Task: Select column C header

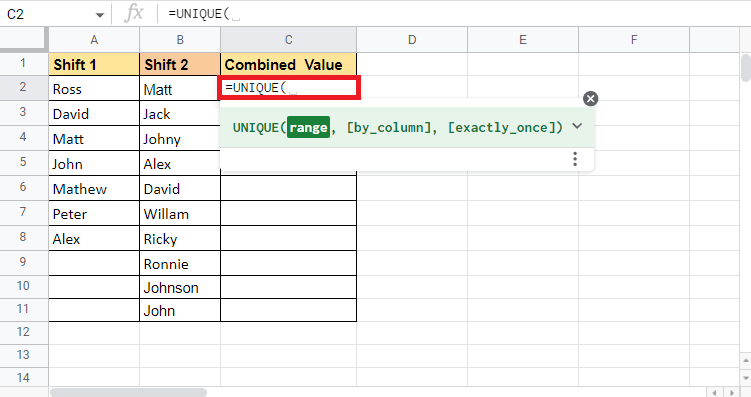Action: pyautogui.click(x=288, y=40)
